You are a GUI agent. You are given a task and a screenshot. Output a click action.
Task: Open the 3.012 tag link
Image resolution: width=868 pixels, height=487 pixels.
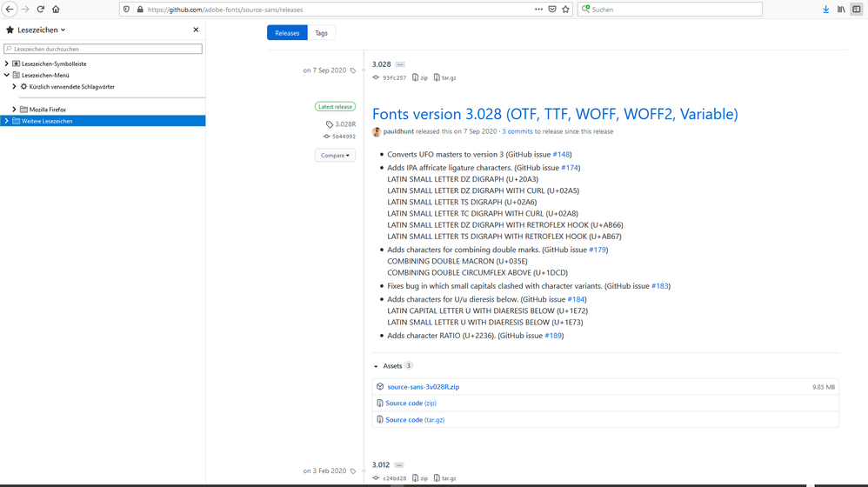[381, 465]
